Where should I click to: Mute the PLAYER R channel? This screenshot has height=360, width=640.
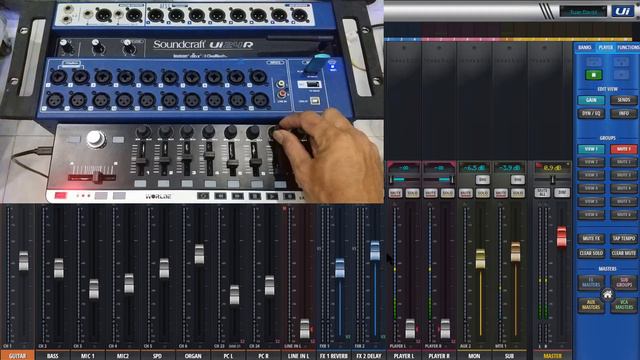(x=430, y=193)
